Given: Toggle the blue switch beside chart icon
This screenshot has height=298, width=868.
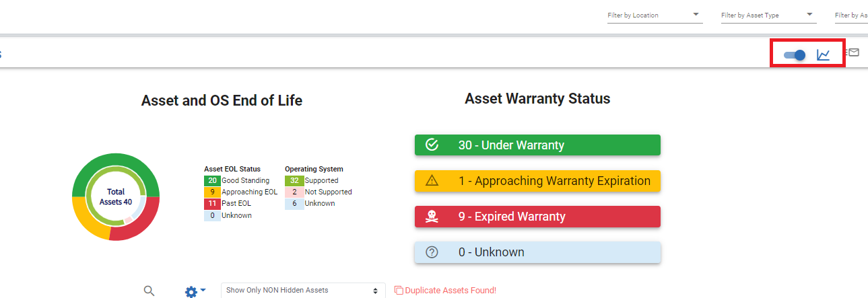Looking at the screenshot, I should pyautogui.click(x=795, y=55).
